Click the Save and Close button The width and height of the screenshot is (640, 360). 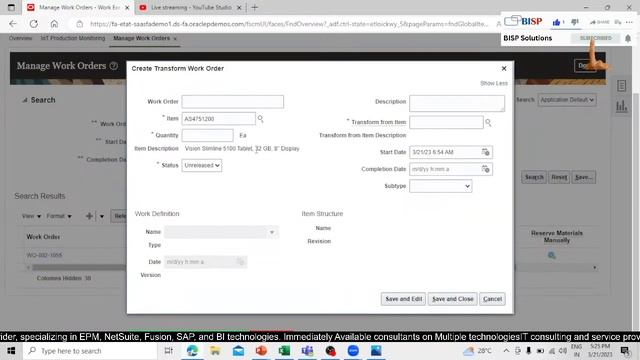[453, 299]
